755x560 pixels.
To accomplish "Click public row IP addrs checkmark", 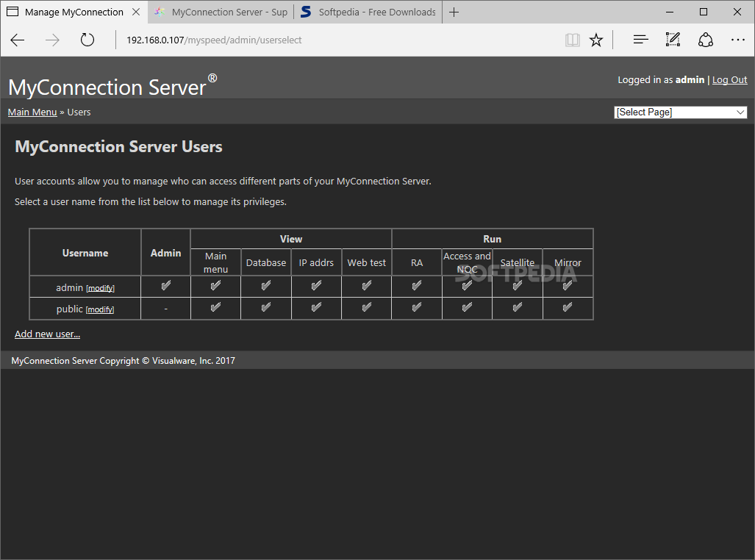I will point(316,307).
